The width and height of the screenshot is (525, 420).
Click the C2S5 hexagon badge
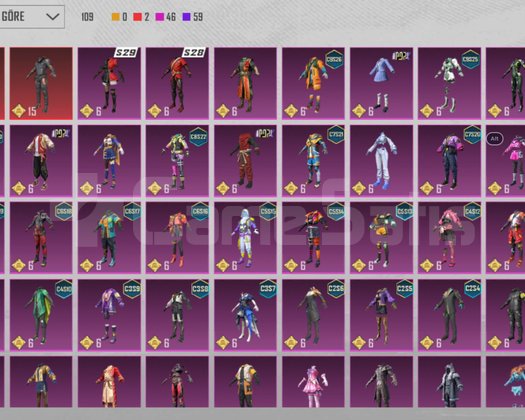(x=404, y=289)
